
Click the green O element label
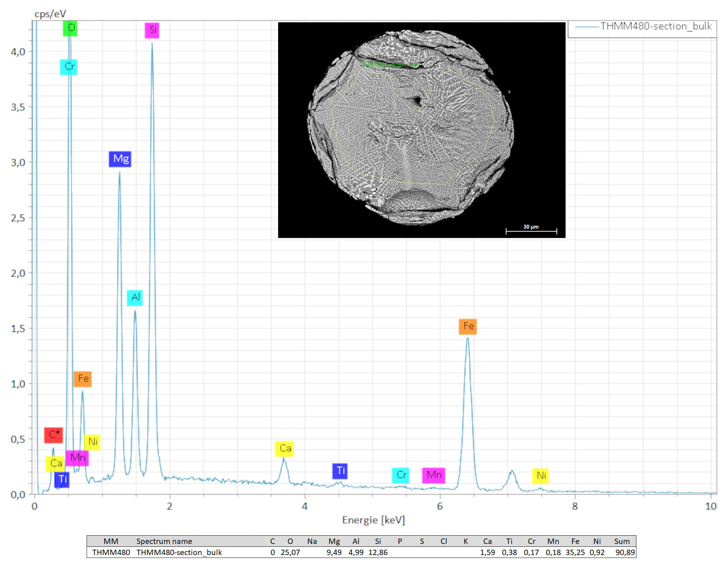[x=70, y=28]
